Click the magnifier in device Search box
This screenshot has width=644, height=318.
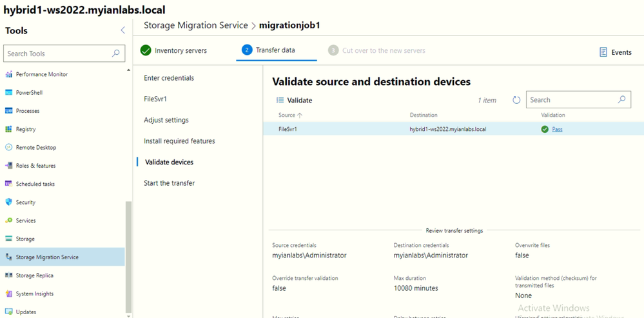click(622, 99)
